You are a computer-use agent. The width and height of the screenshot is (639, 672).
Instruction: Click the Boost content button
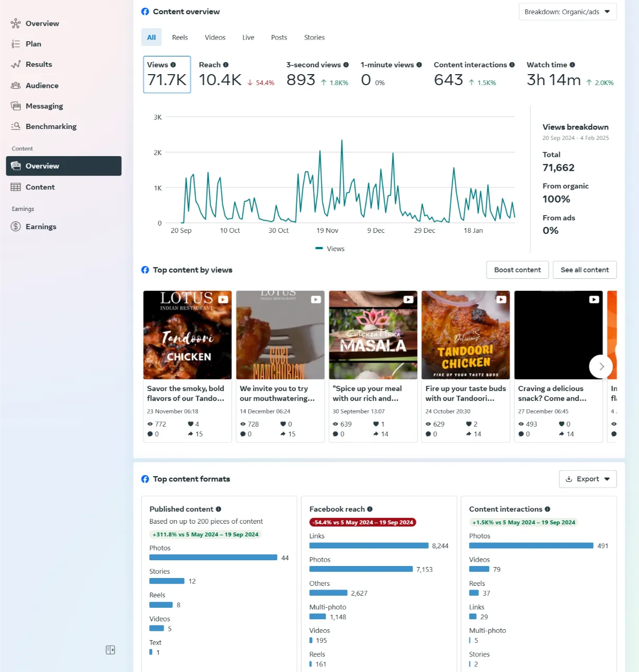(517, 270)
